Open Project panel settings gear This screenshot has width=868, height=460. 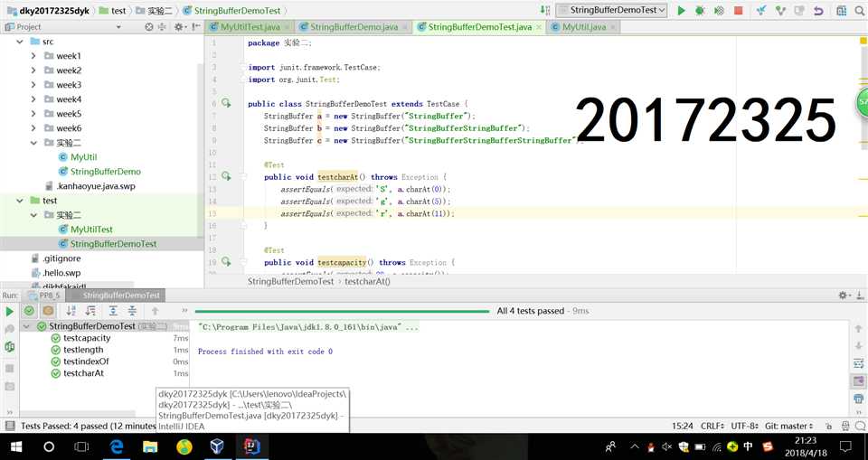pyautogui.click(x=179, y=26)
